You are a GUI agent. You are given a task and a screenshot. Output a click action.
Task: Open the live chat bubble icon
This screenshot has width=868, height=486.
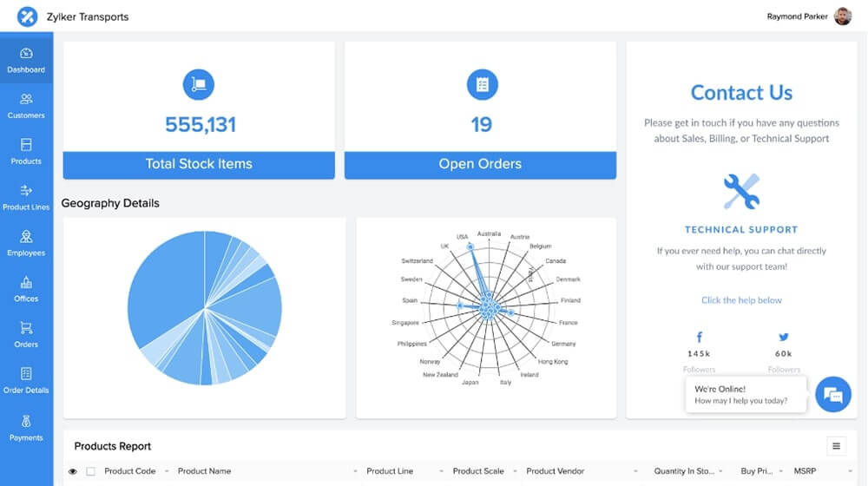[833, 394]
